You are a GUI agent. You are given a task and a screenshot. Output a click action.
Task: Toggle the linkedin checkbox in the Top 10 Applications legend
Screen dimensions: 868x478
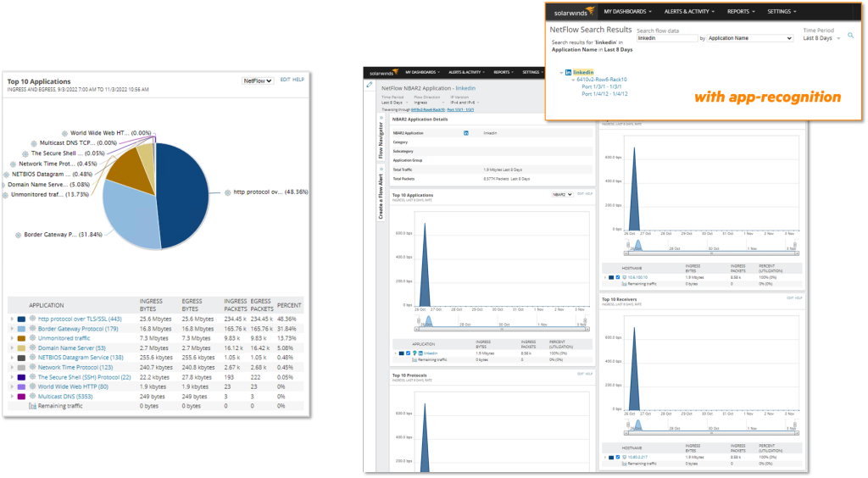408,353
